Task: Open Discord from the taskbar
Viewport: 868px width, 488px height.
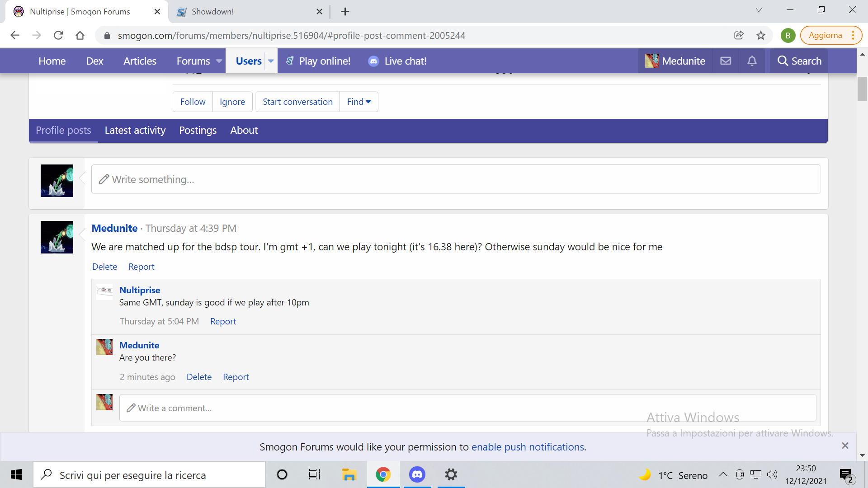Action: [x=417, y=474]
